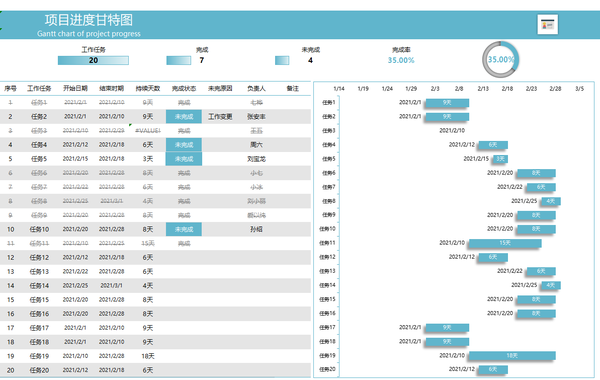This screenshot has width=600, height=380.
Task: Select the 任务7 Gantt bar
Action: pos(541,187)
